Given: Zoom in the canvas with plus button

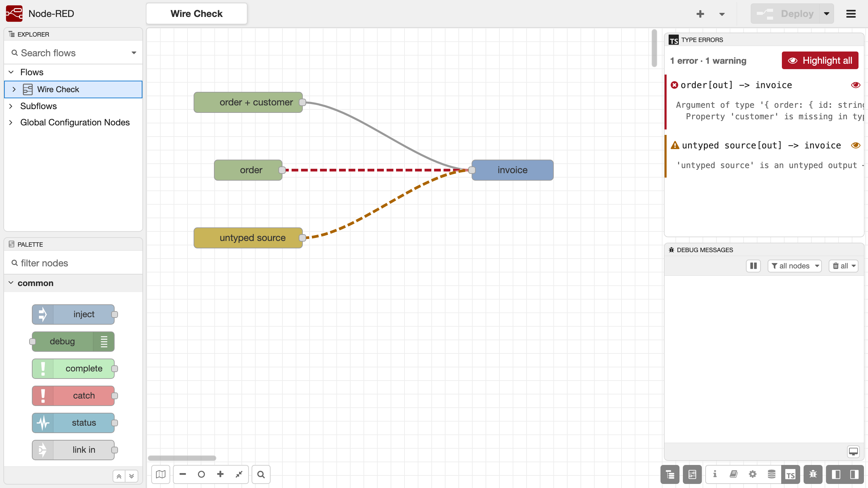Looking at the screenshot, I should pos(220,474).
